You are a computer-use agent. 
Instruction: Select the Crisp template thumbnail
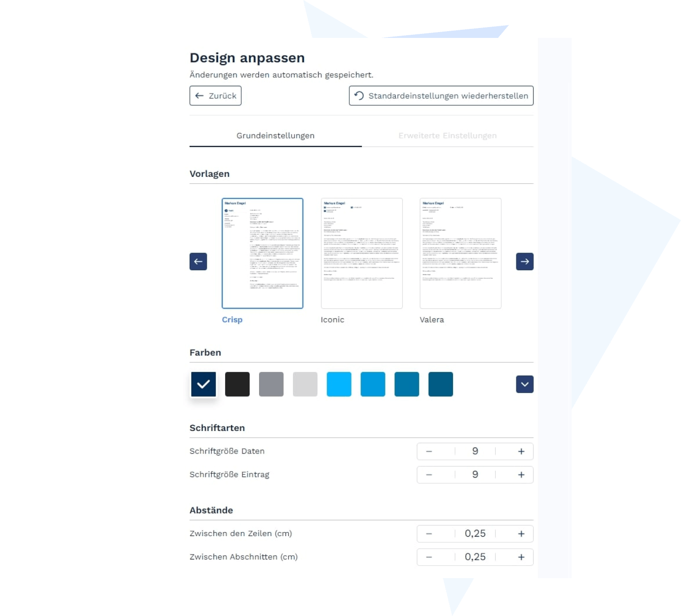tap(262, 253)
